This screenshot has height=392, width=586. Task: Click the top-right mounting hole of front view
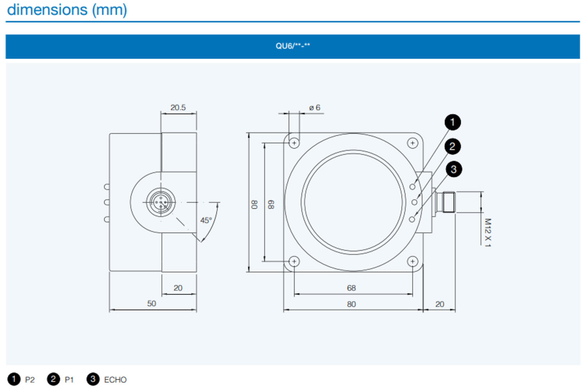click(x=413, y=143)
